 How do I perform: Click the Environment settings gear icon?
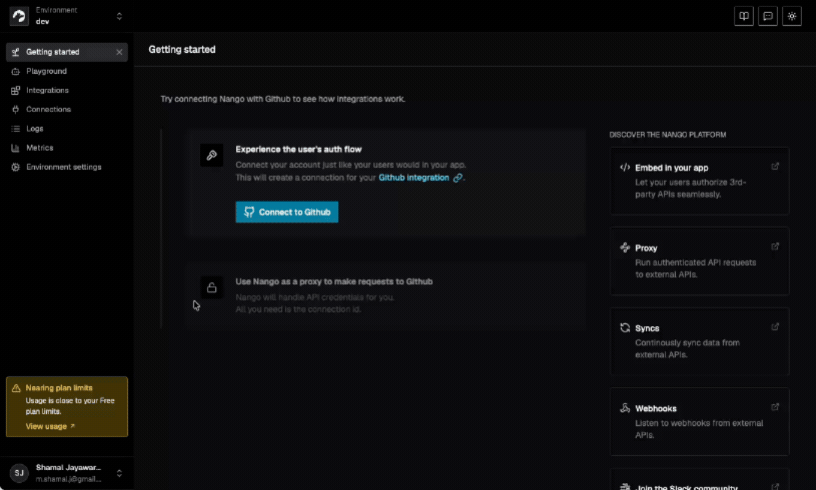pos(16,167)
